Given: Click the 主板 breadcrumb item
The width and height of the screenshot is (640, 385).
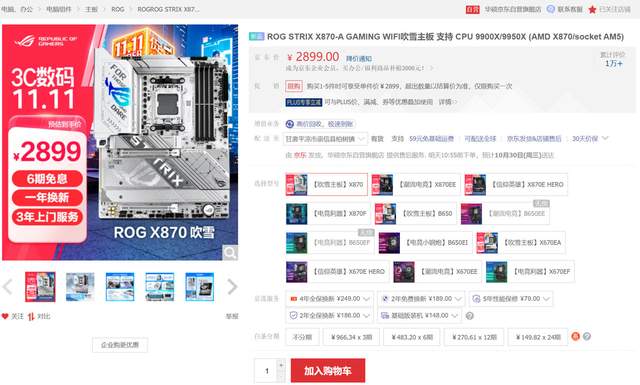Looking at the screenshot, I should click(x=91, y=9).
